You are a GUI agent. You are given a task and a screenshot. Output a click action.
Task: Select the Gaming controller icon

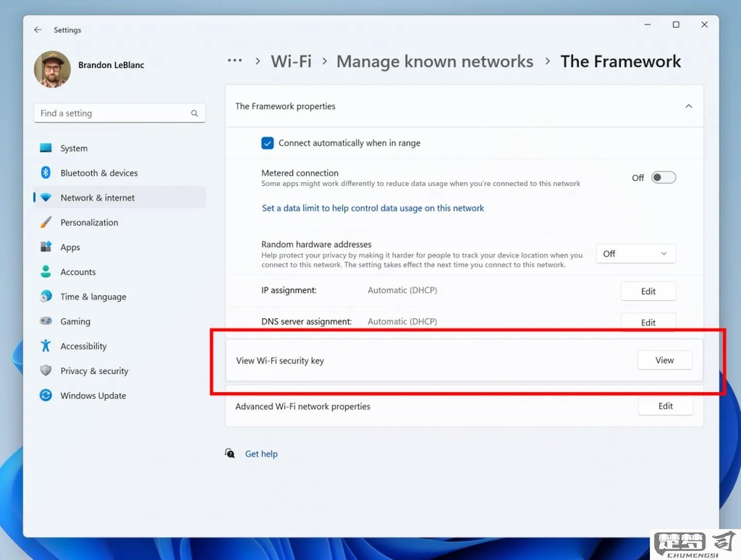click(x=46, y=321)
